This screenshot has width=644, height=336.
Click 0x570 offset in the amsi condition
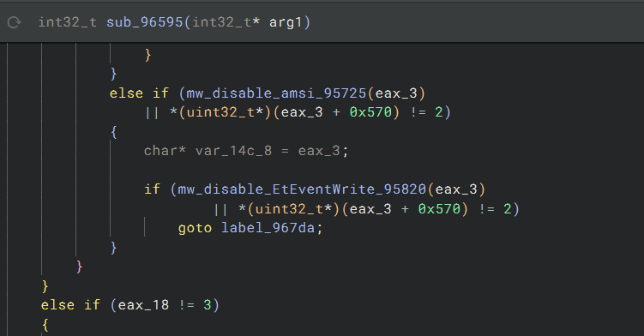pos(370,112)
